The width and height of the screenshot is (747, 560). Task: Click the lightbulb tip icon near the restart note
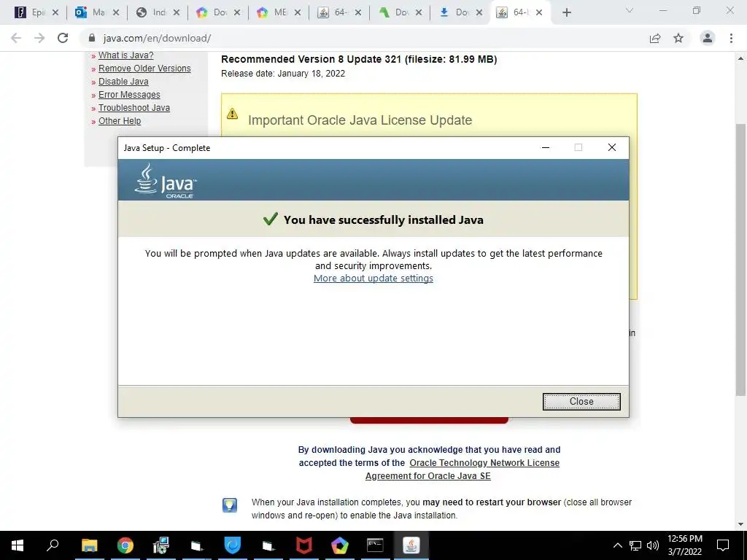coord(230,505)
